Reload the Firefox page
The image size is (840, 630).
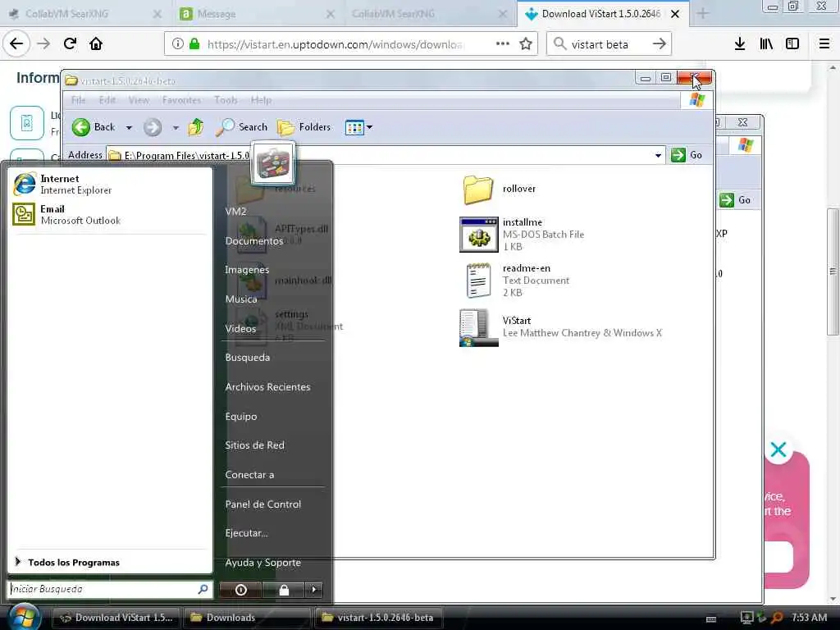coord(71,43)
